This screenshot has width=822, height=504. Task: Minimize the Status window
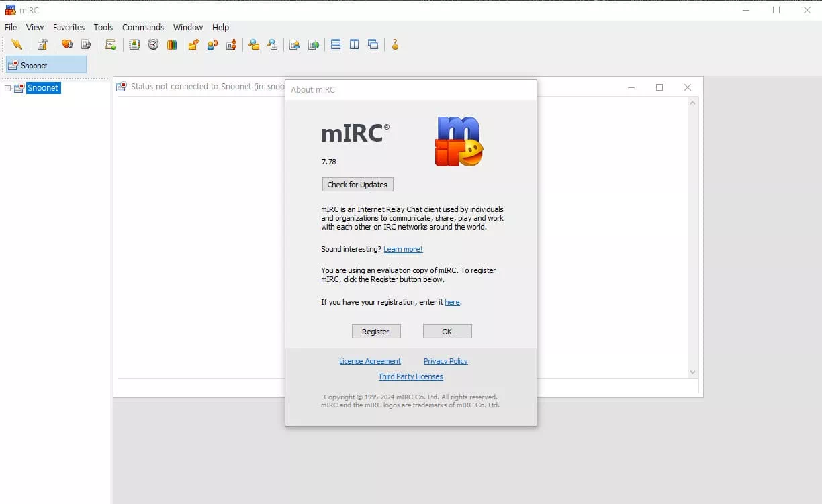click(x=631, y=87)
